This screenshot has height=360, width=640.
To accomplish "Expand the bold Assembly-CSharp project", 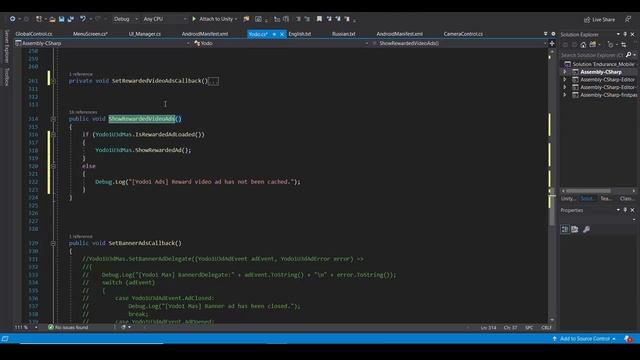I will (x=565, y=72).
